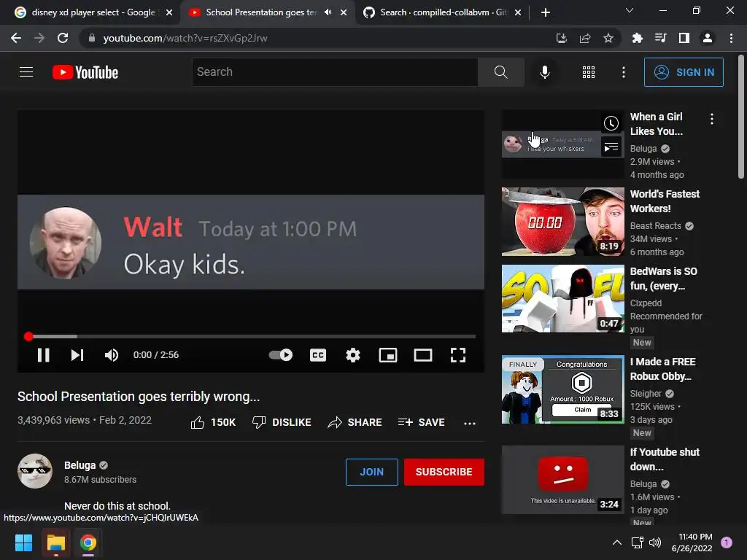The width and height of the screenshot is (747, 560).
Task: Open Beluga channel avatar
Action: click(35, 471)
